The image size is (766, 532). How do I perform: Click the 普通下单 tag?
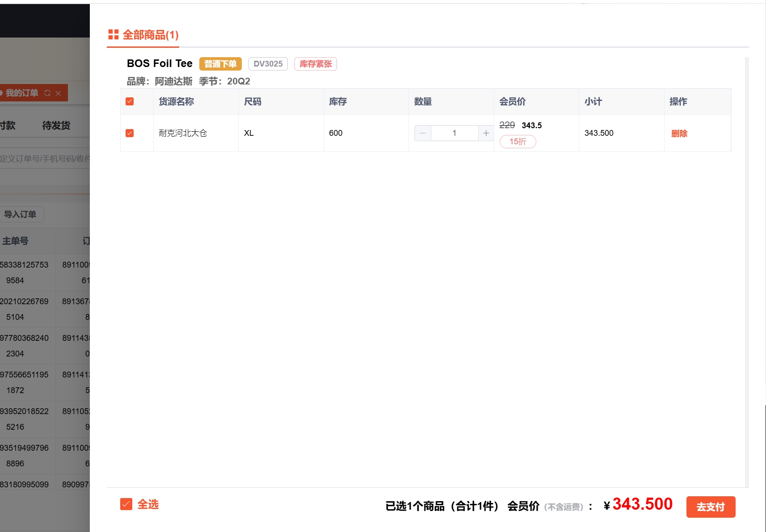pyautogui.click(x=220, y=64)
